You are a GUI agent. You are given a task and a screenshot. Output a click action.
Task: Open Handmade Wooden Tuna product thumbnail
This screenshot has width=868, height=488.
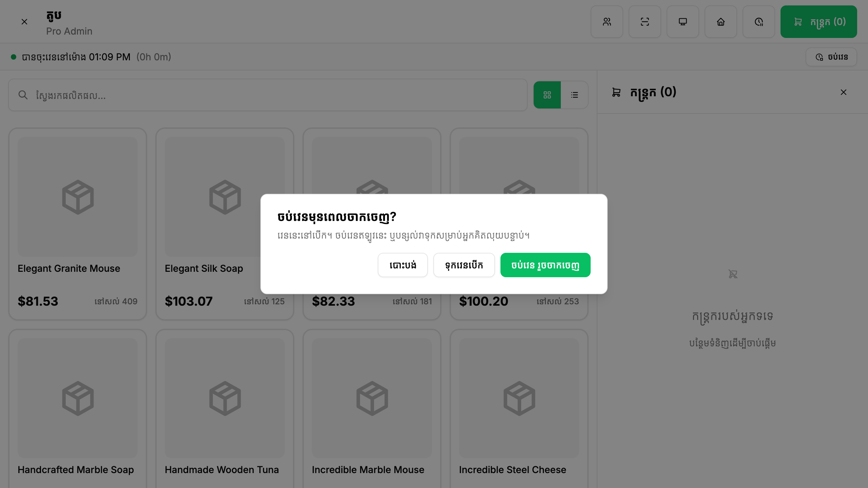(225, 398)
